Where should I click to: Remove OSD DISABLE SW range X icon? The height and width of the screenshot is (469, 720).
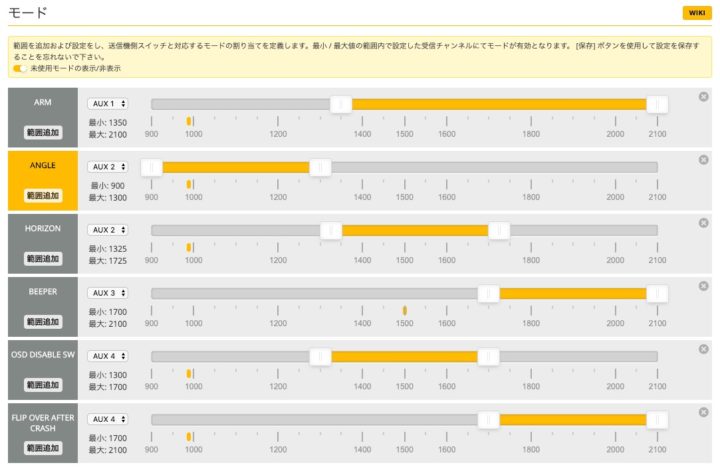pos(703,348)
